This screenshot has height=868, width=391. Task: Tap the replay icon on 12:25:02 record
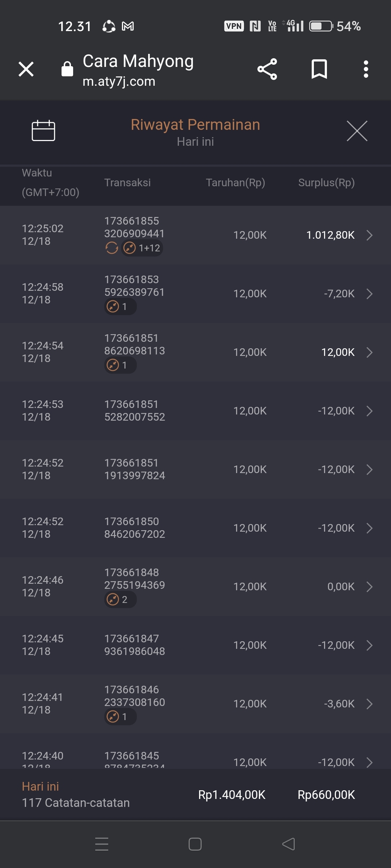[112, 248]
